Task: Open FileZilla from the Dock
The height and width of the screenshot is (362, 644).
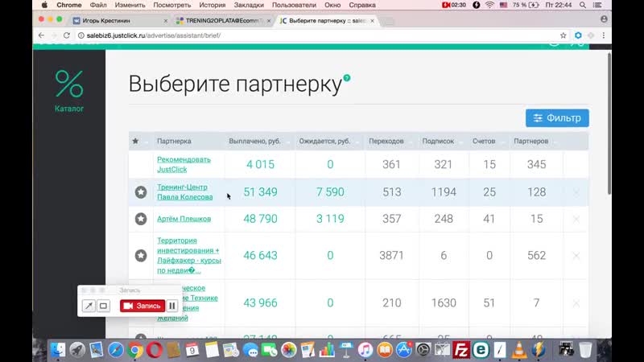Action: pyautogui.click(x=461, y=350)
